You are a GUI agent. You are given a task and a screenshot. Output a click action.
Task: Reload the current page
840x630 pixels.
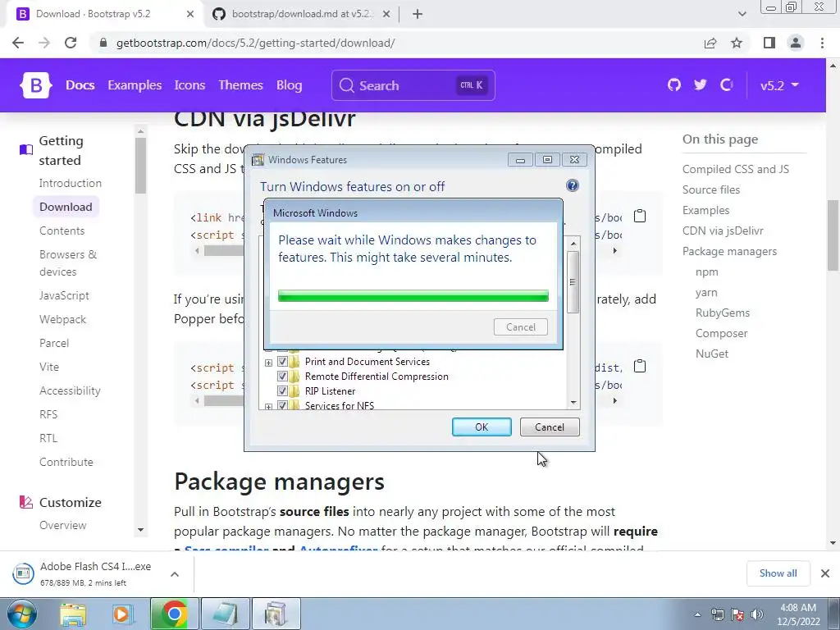coord(71,43)
